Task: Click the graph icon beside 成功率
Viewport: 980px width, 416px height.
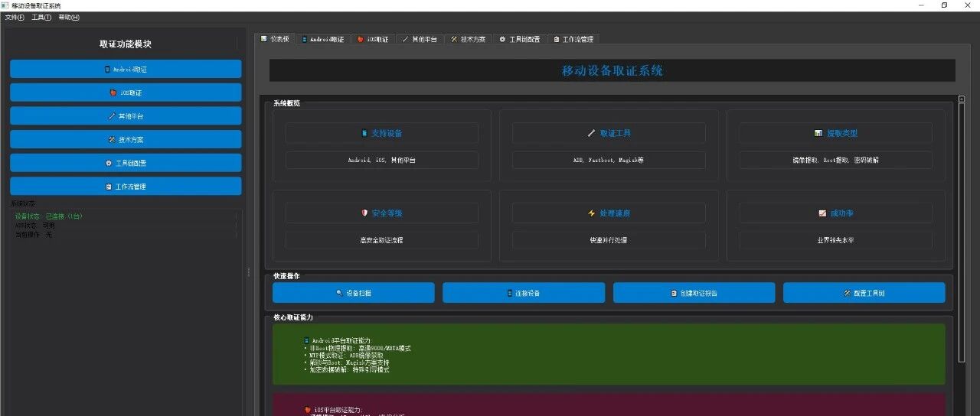Action: (822, 213)
